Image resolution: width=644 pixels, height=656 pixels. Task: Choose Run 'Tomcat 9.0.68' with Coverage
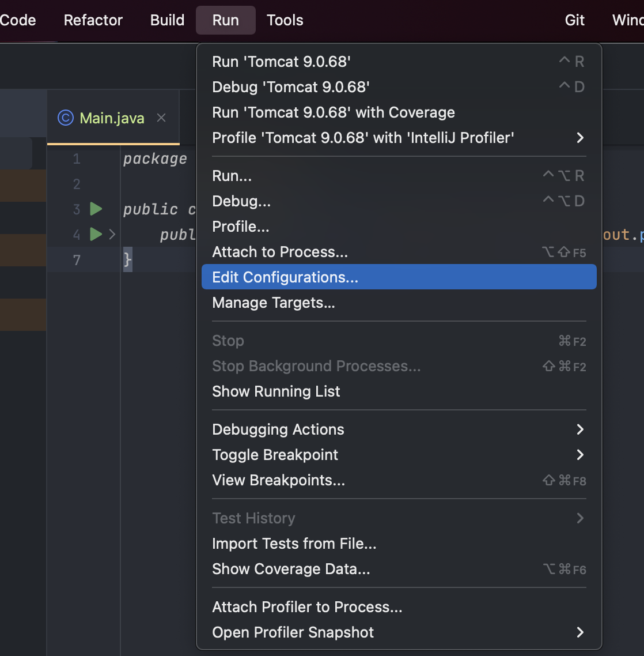399,112
